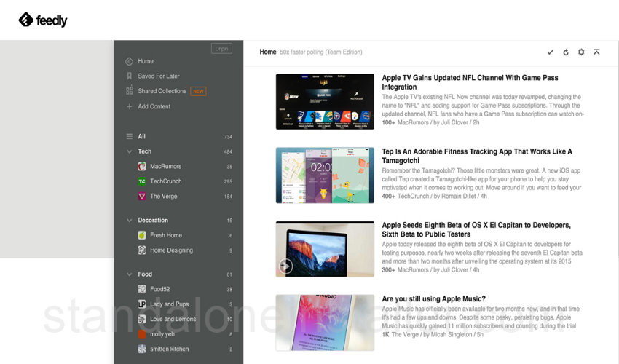This screenshot has width=619, height=364.
Task: Open the Apple TV NFL Channel article title
Action: [470, 82]
